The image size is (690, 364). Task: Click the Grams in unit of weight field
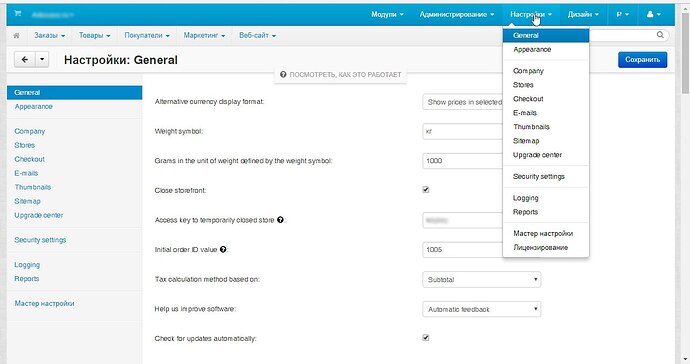[462, 161]
